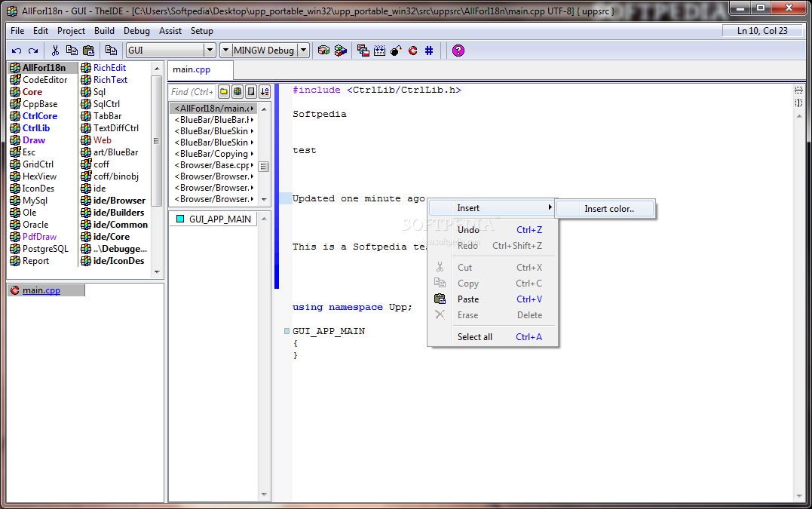The image size is (812, 509).
Task: Select the Draw package
Action: [x=34, y=140]
